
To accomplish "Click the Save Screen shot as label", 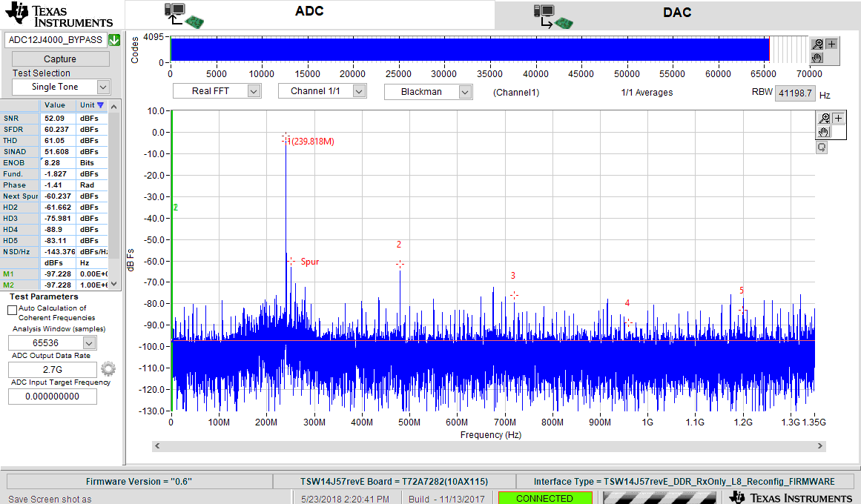I will (50, 499).
